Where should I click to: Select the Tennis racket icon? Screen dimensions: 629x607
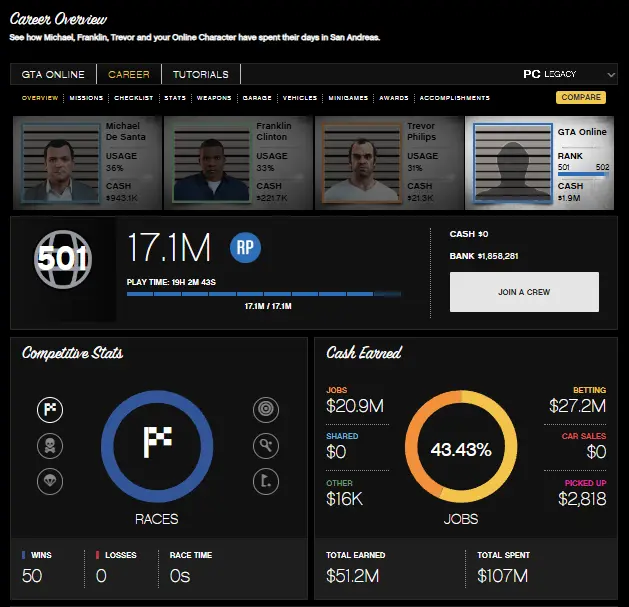pos(266,446)
